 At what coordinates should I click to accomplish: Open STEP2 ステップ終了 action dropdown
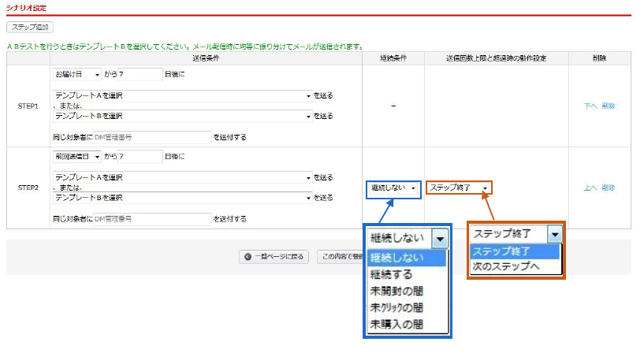point(459,188)
